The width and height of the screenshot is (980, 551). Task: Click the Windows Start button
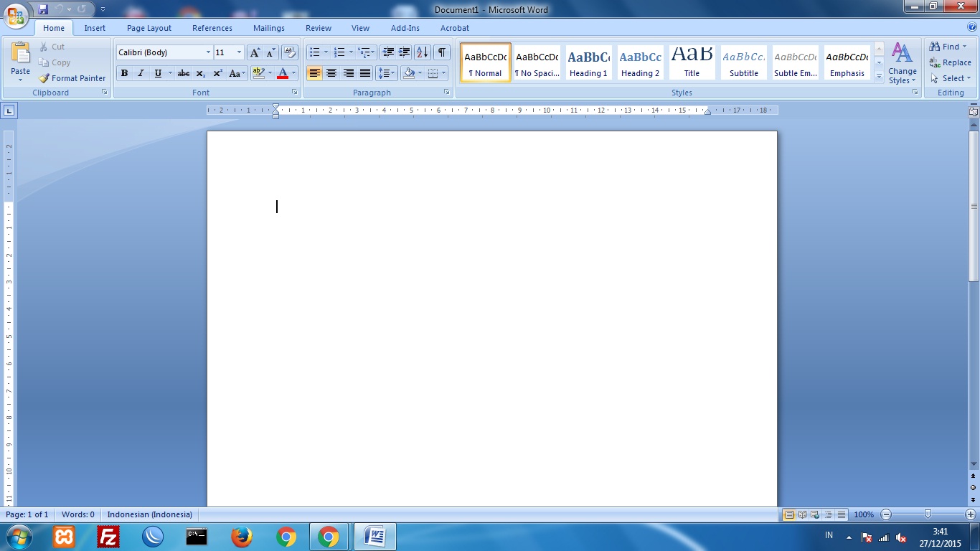click(x=19, y=537)
